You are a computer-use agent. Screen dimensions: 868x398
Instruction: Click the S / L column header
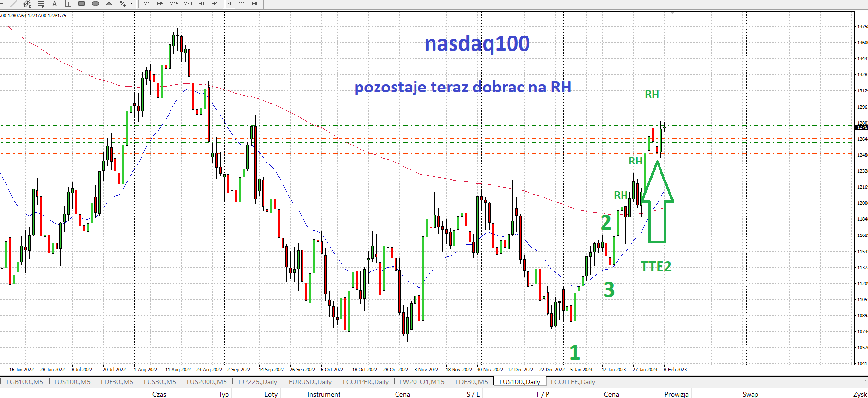point(473,394)
